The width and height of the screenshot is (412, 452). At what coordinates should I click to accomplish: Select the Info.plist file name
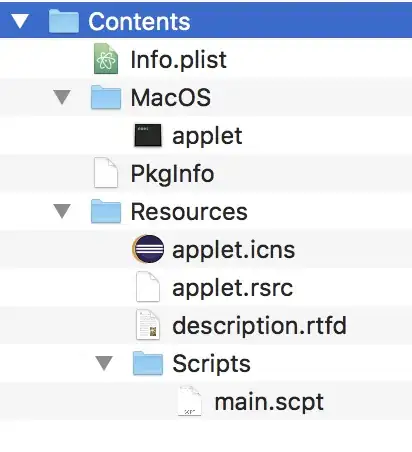[179, 60]
